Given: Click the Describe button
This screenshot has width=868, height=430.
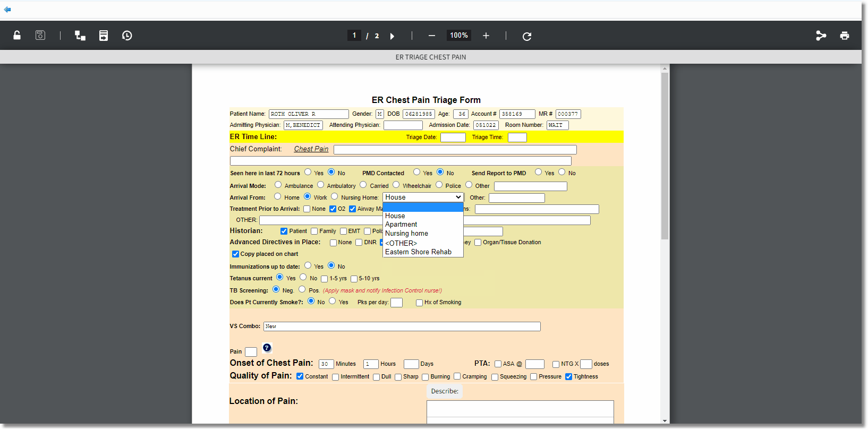Looking at the screenshot, I should (445, 391).
